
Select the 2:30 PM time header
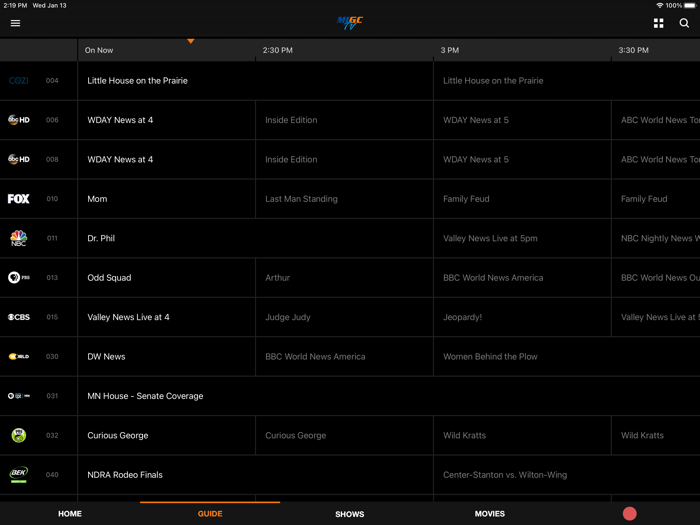point(278,50)
